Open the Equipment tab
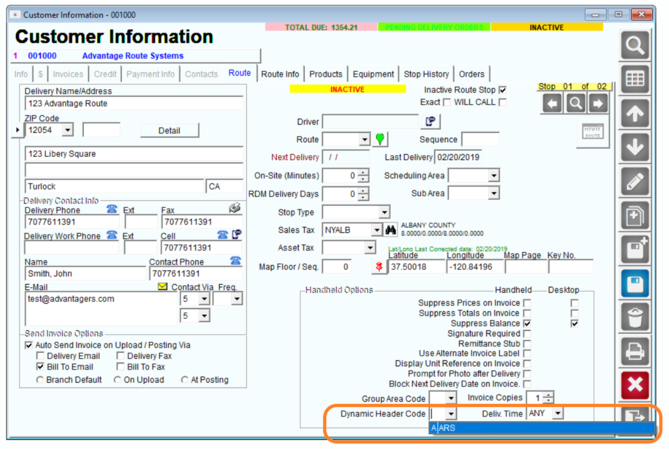 (x=373, y=74)
